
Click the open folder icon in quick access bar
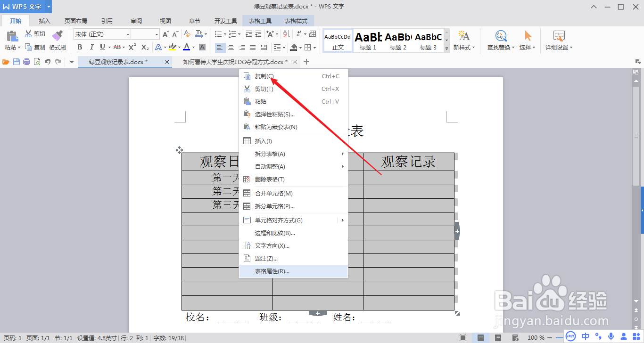click(x=6, y=62)
